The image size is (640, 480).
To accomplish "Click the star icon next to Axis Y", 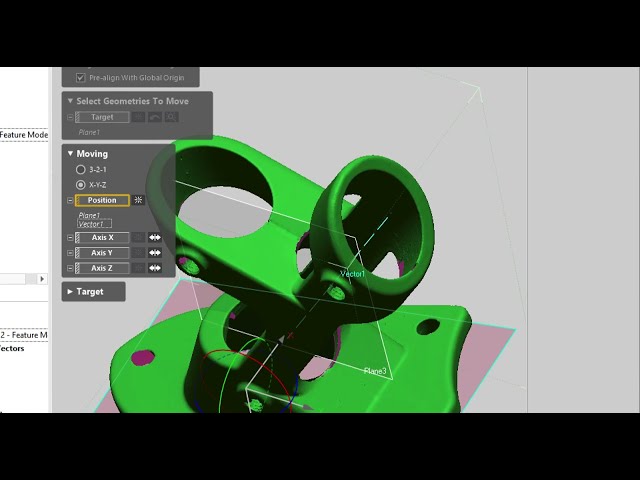I will (x=138, y=253).
